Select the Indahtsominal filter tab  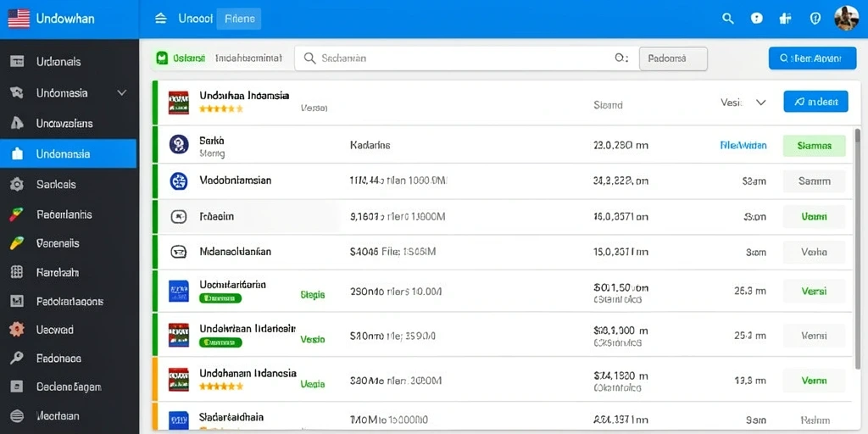tap(248, 58)
